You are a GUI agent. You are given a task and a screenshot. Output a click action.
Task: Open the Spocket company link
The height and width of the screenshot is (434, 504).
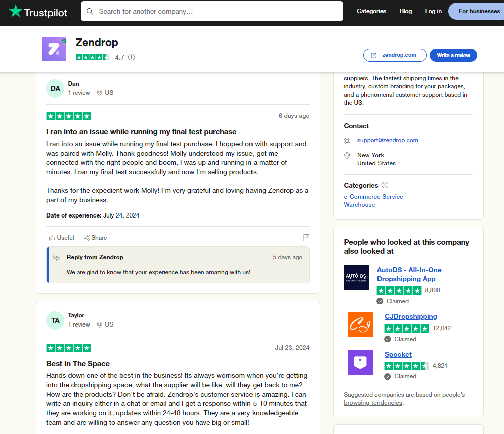(x=398, y=354)
